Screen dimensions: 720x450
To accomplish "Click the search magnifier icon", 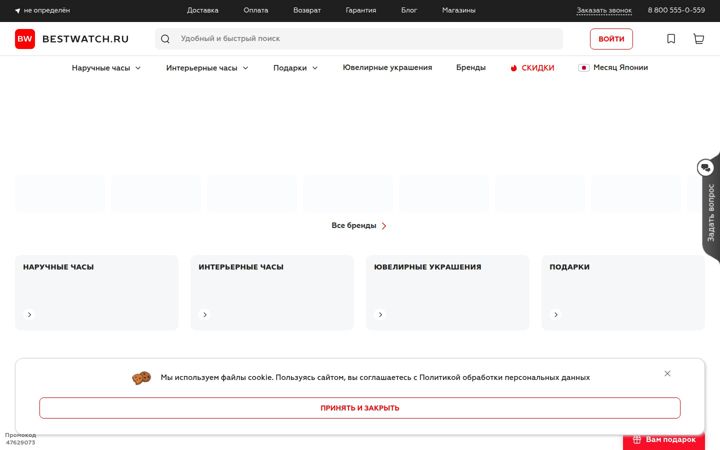I will [165, 39].
